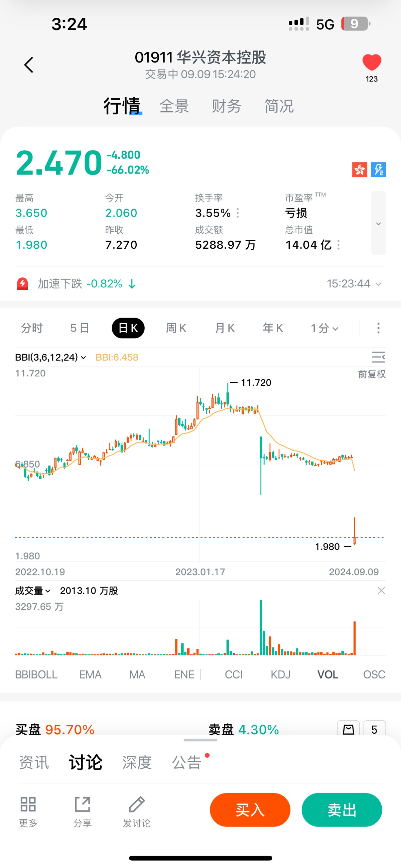
Task: Tap the red heart favorite icon
Action: coord(371,63)
